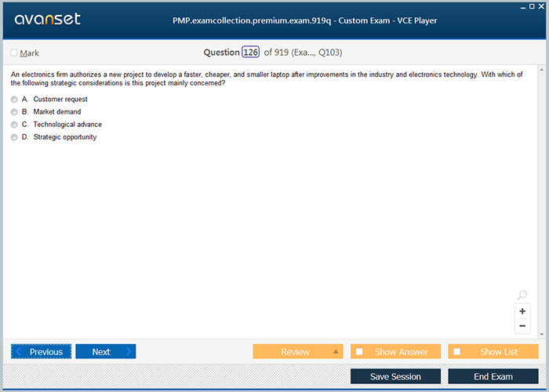This screenshot has height=392, width=549.
Task: Advance to the Next question
Action: click(105, 352)
